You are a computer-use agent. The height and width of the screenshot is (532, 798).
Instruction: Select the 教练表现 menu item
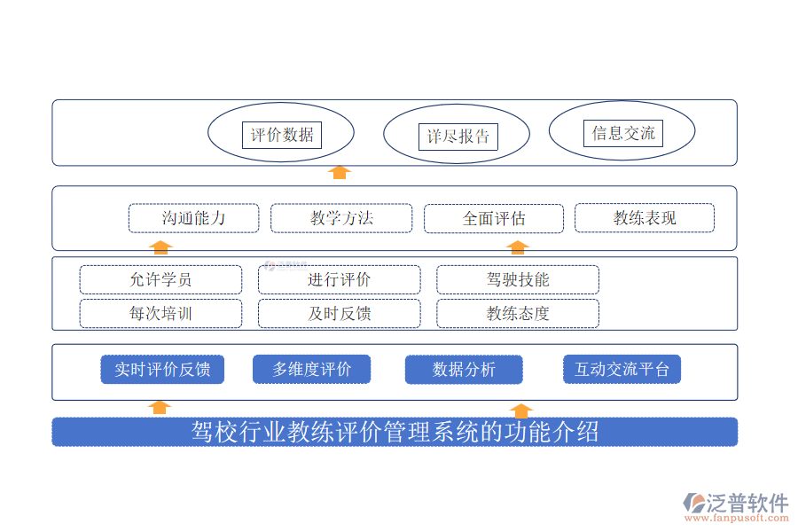point(644,217)
